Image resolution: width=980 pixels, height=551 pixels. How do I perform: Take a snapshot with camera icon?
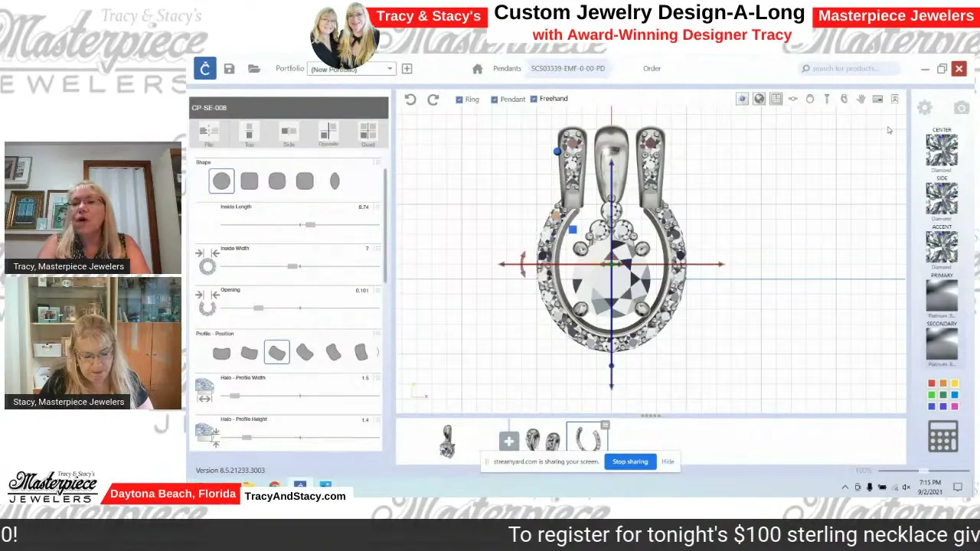click(x=961, y=109)
